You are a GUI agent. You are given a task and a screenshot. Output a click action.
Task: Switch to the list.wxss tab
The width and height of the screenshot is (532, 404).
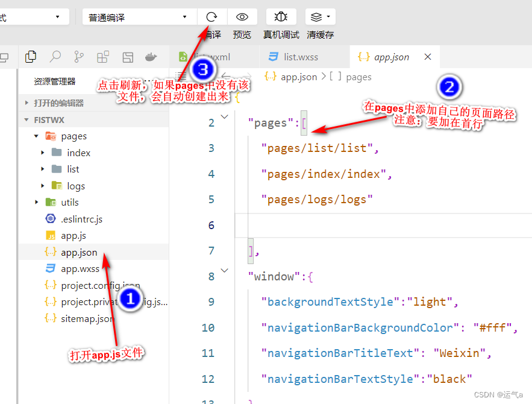(301, 57)
